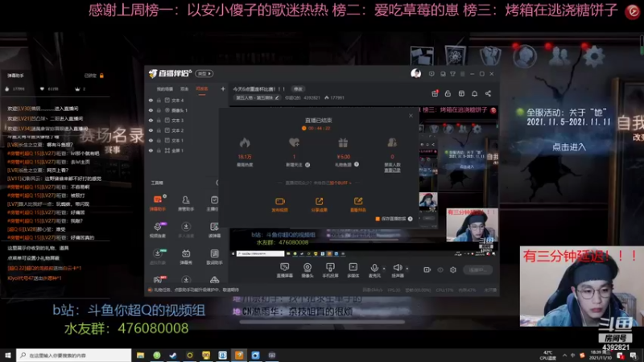
Task: Open the 弹幕助手 tool in toolbox
Action: coord(158,203)
